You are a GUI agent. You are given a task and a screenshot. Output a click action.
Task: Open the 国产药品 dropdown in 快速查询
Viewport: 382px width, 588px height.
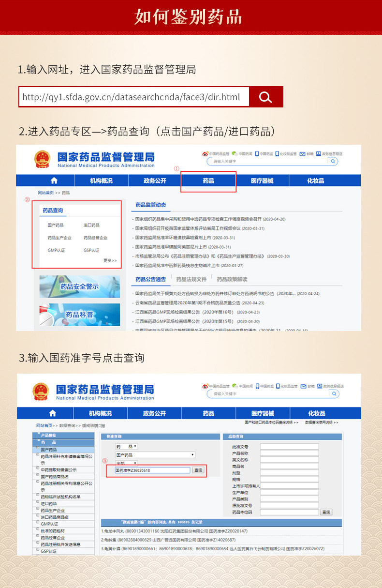(155, 455)
